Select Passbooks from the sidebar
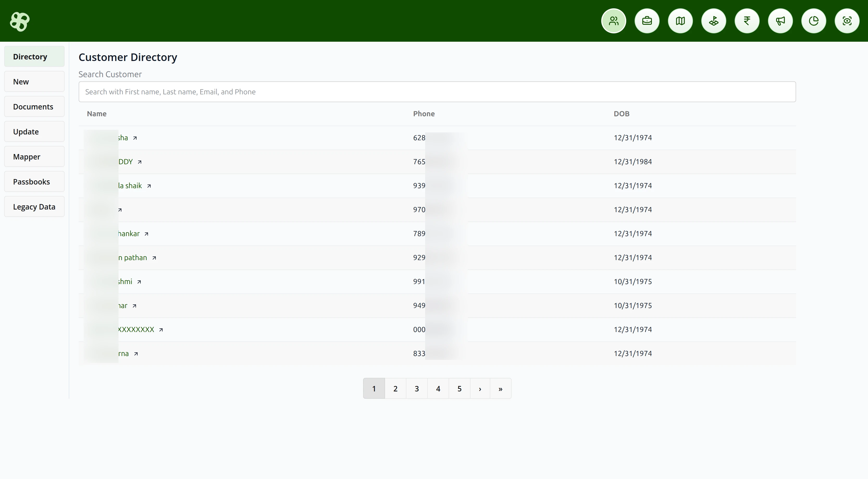This screenshot has width=868, height=479. 34,181
